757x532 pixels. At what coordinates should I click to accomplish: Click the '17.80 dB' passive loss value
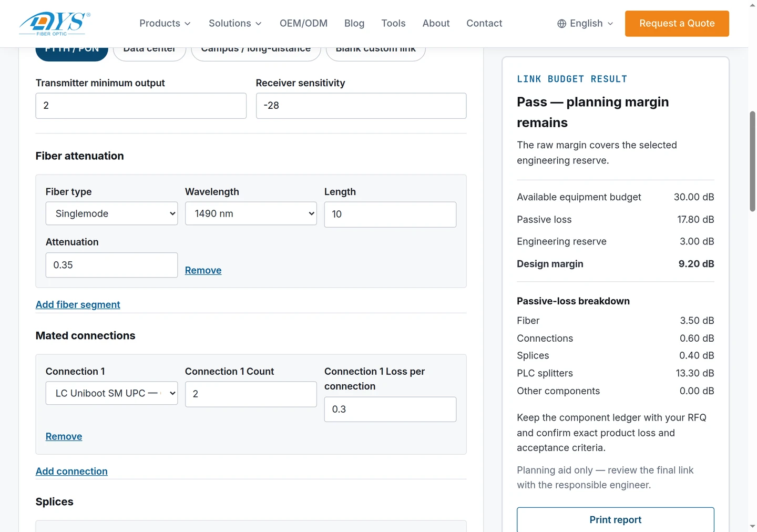click(x=695, y=220)
